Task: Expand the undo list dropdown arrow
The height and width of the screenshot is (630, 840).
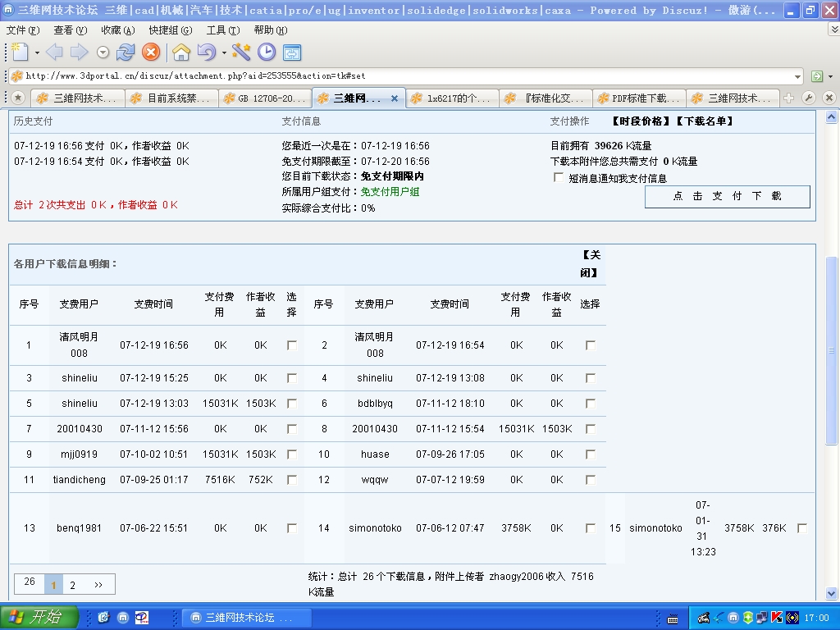Action: pyautogui.click(x=224, y=52)
